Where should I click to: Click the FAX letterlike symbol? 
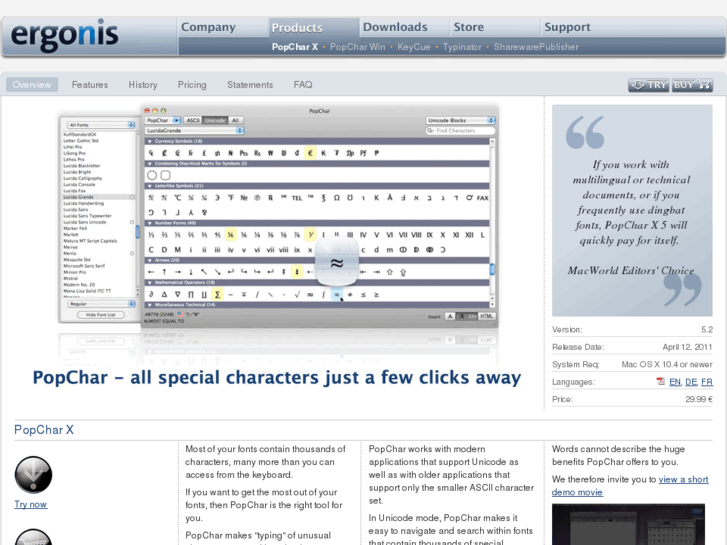(x=483, y=198)
